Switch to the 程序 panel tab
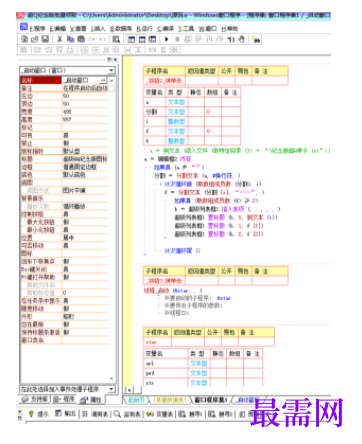 point(65,399)
